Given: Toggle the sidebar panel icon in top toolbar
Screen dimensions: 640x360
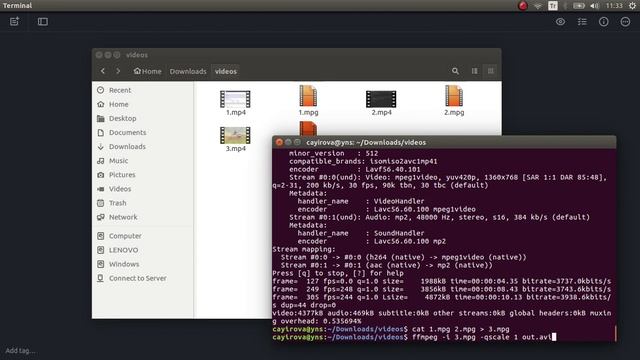Looking at the screenshot, I should pos(43,22).
